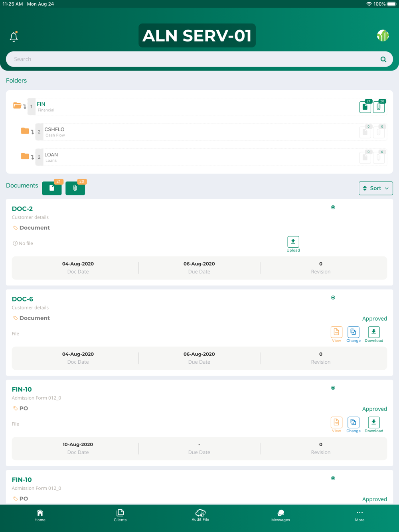The width and height of the screenshot is (399, 532).
Task: Change the file for first FIN-10
Action: point(354,425)
